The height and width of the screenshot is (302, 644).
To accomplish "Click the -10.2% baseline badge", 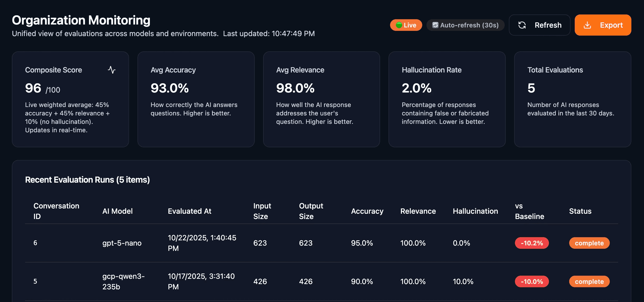I will pos(532,243).
